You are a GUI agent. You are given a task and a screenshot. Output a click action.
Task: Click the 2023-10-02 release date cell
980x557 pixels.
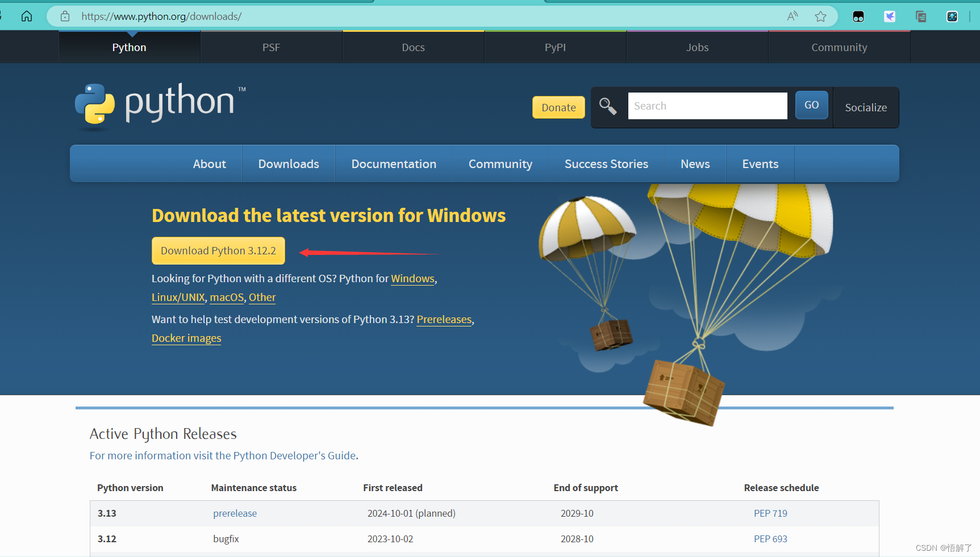click(390, 539)
